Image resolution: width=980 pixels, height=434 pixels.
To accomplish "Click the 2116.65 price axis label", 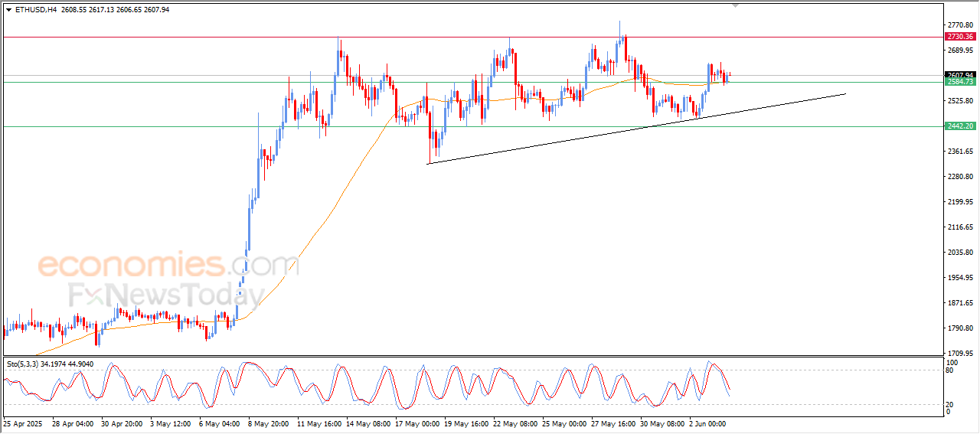I will (959, 227).
